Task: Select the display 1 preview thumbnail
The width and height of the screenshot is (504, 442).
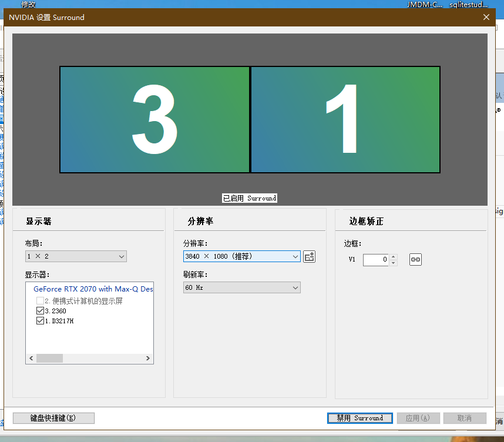Action: [x=345, y=119]
